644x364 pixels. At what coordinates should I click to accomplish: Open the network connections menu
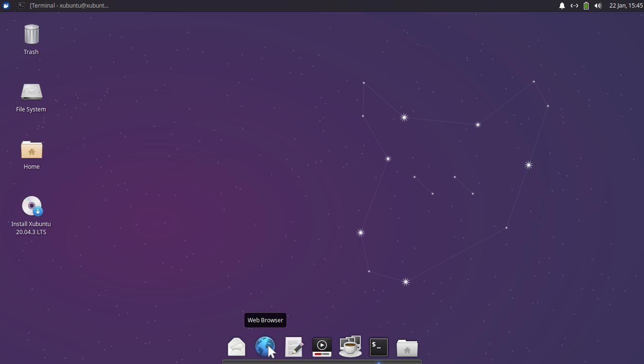574,6
